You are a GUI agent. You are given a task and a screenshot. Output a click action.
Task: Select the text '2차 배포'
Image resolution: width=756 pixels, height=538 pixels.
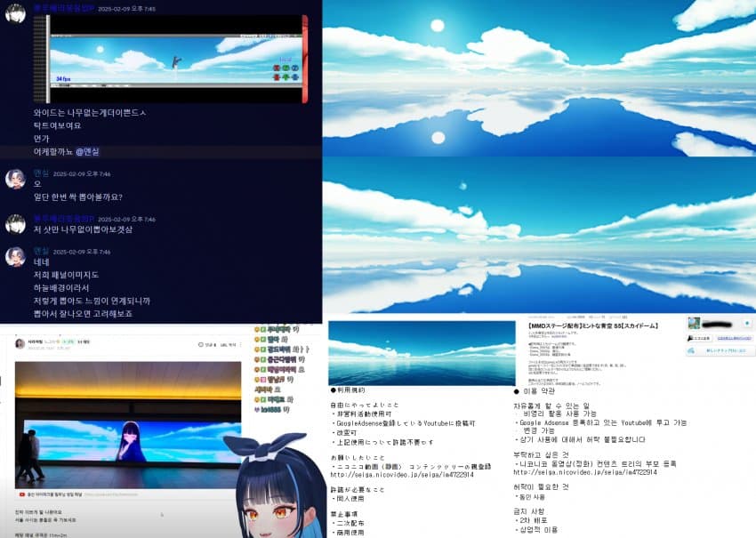click(x=534, y=520)
